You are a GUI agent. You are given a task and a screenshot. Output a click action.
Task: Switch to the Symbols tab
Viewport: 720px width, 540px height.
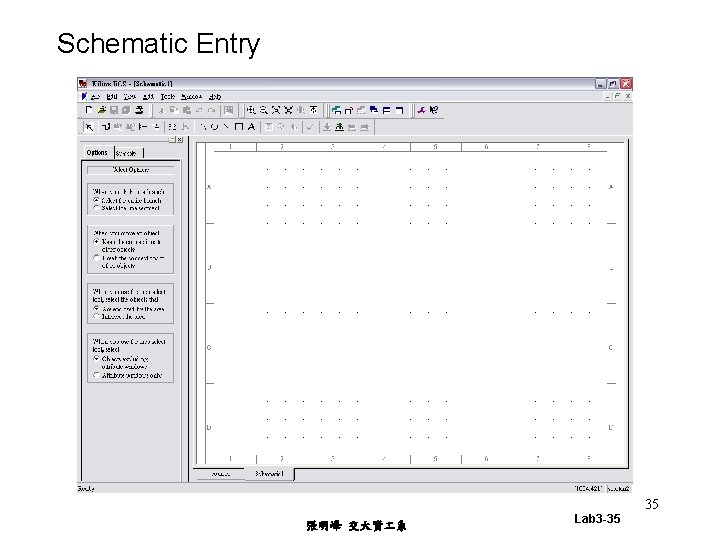pos(128,153)
